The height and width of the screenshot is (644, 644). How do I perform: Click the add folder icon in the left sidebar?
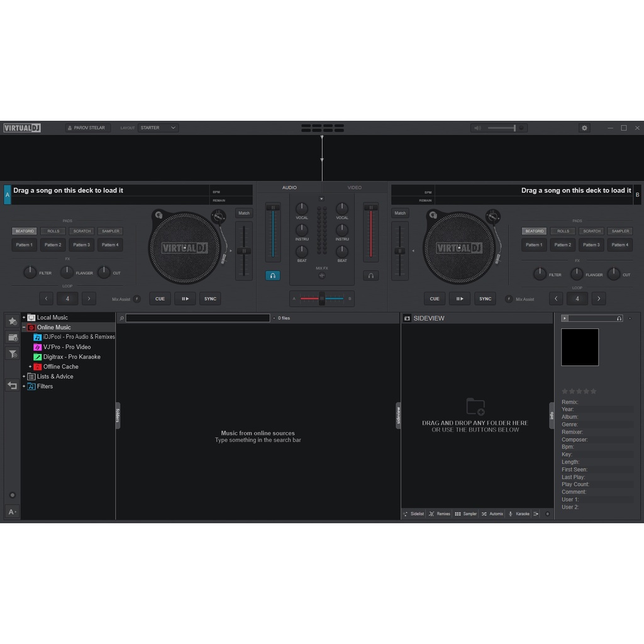click(x=12, y=338)
